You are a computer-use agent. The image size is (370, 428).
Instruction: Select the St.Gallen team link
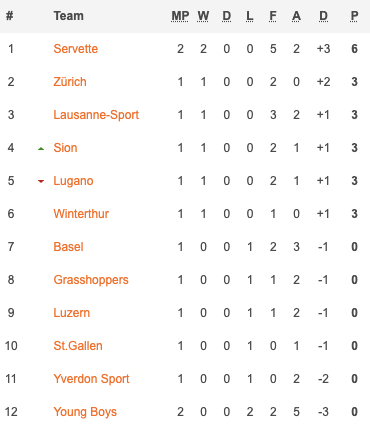(78, 346)
